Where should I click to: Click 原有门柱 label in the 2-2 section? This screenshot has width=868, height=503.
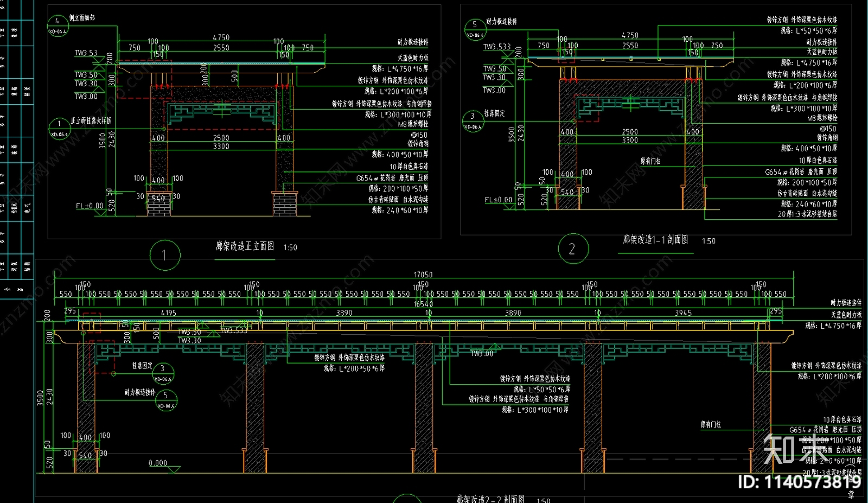pyautogui.click(x=711, y=424)
